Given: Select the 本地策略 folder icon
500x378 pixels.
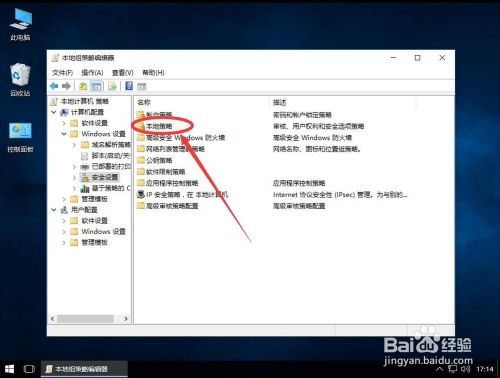Looking at the screenshot, I should 141,126.
